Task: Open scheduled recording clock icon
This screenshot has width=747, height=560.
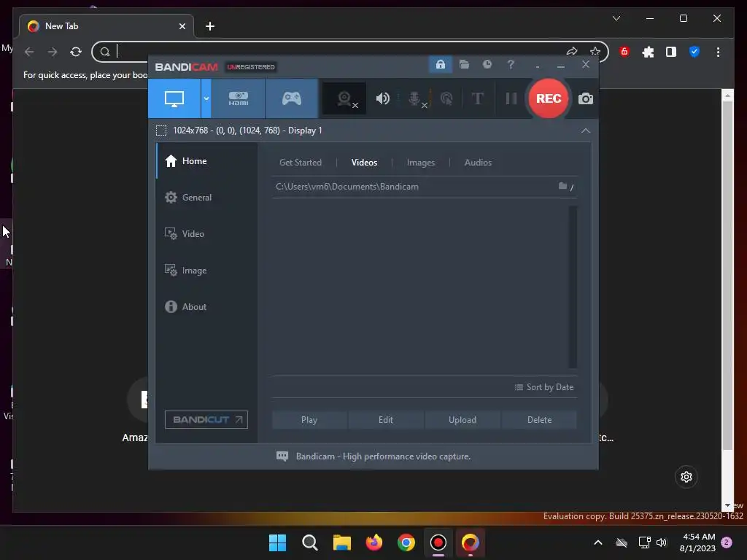Action: (x=487, y=64)
